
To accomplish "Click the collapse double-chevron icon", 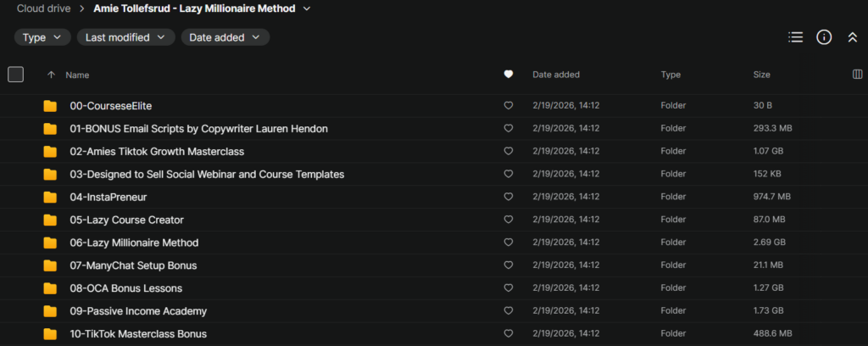I will click(x=853, y=37).
